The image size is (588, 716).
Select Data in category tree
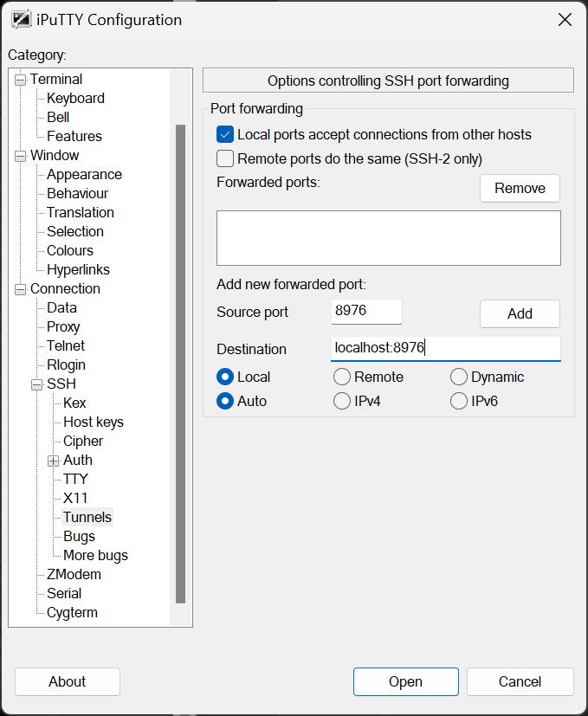[x=61, y=307]
